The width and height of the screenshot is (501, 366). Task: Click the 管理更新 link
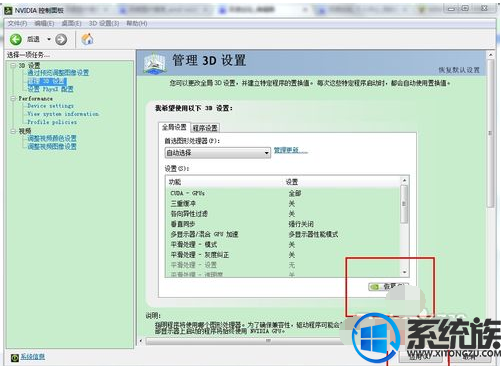[x=291, y=151]
